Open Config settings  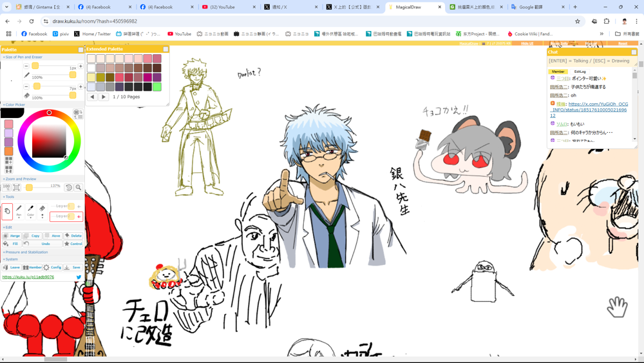[x=53, y=267]
